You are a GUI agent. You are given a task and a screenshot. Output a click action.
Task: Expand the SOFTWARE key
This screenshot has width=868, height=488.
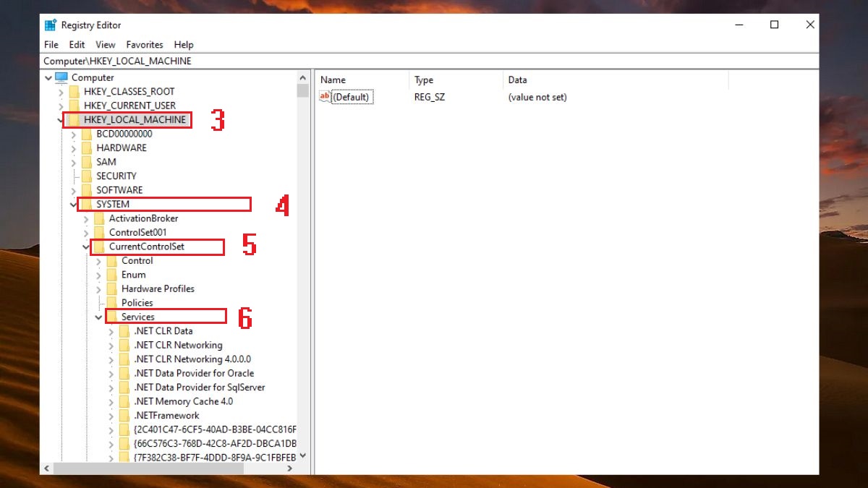point(74,190)
